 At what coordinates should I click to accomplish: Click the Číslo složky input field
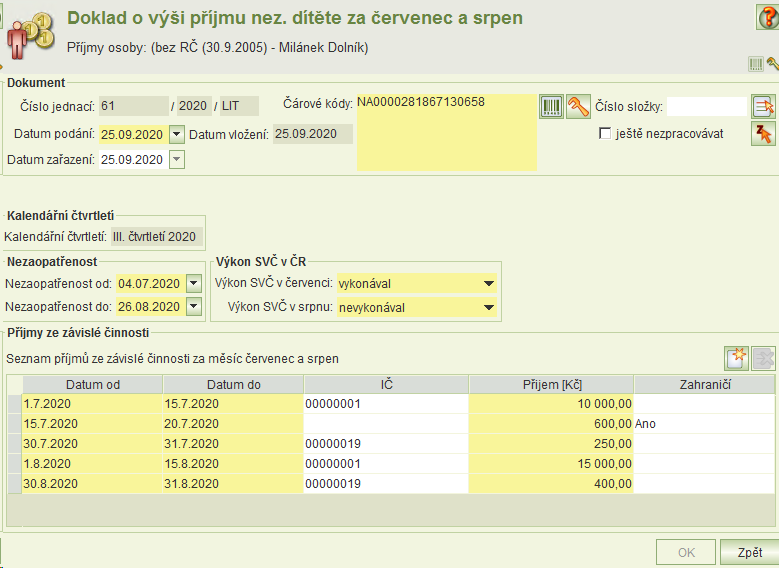[706, 106]
